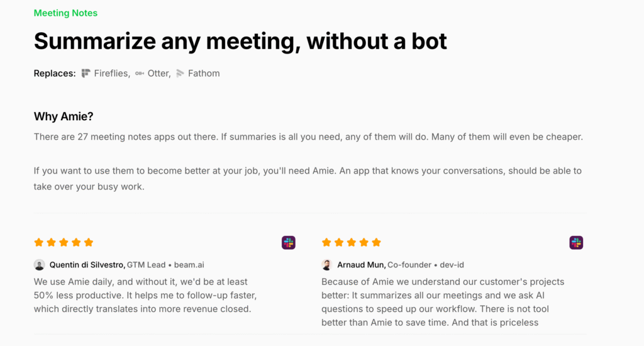
Task: Click the Fireflies text link
Action: pos(111,74)
